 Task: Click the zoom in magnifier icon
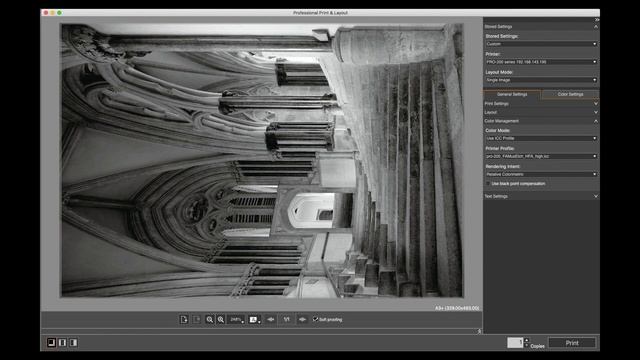click(x=221, y=320)
